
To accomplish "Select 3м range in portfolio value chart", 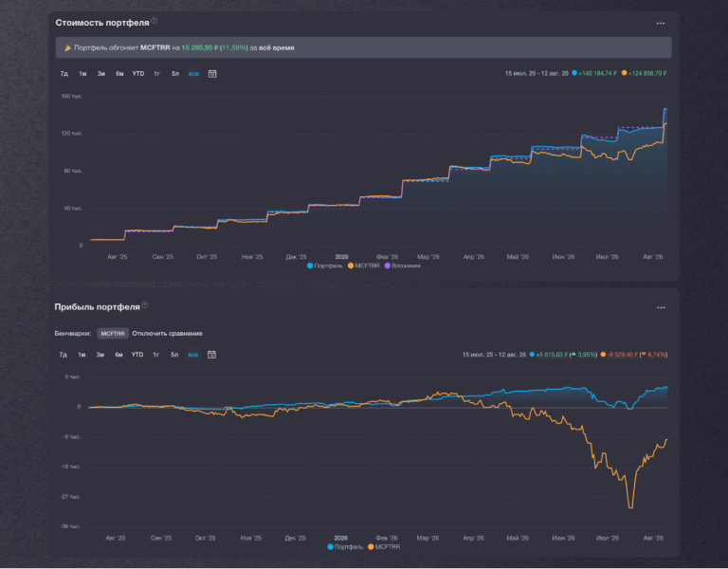I will [100, 74].
